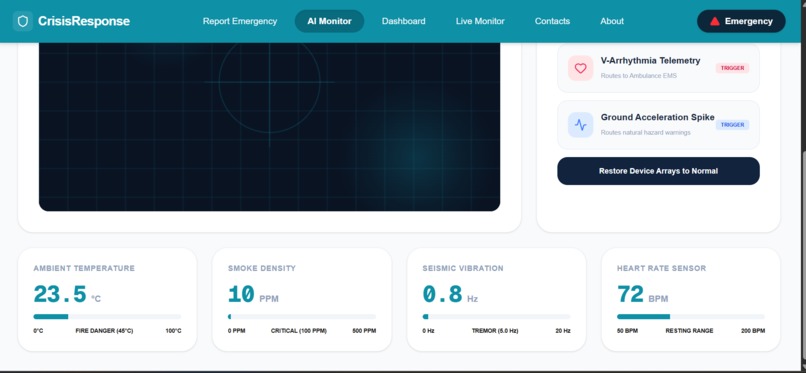This screenshot has width=806, height=373.
Task: Go to the Dashboard page
Action: pyautogui.click(x=404, y=21)
